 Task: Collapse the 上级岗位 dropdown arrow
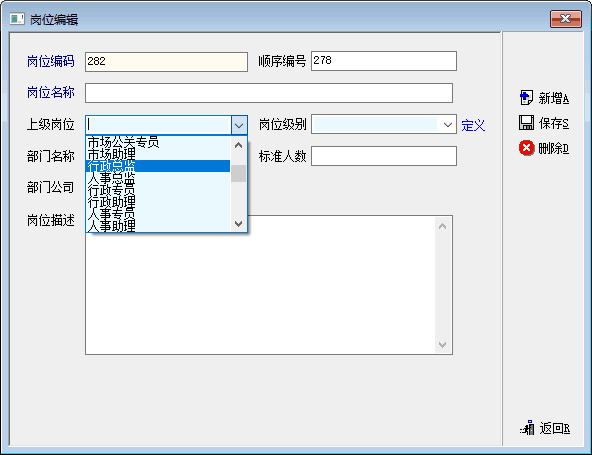tap(239, 125)
